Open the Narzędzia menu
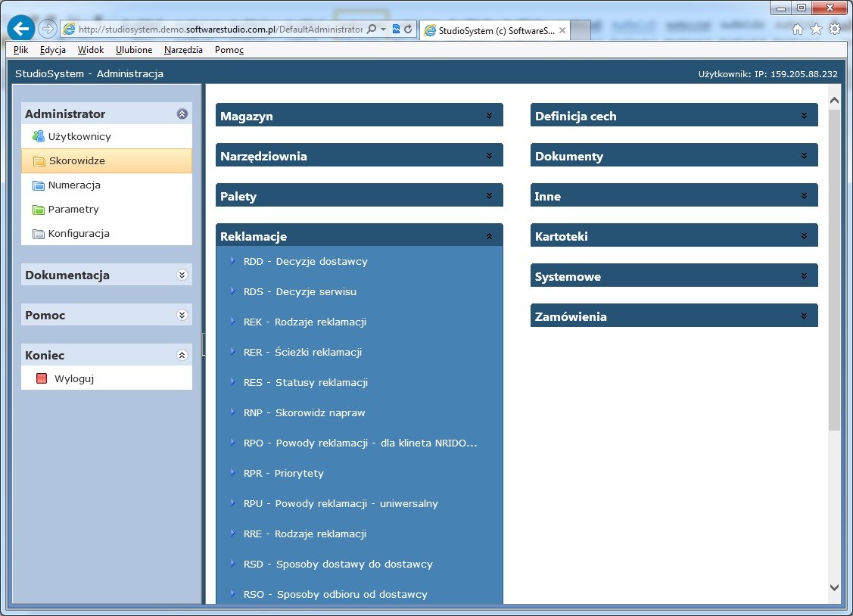Image resolution: width=853 pixels, height=616 pixels. 183,50
